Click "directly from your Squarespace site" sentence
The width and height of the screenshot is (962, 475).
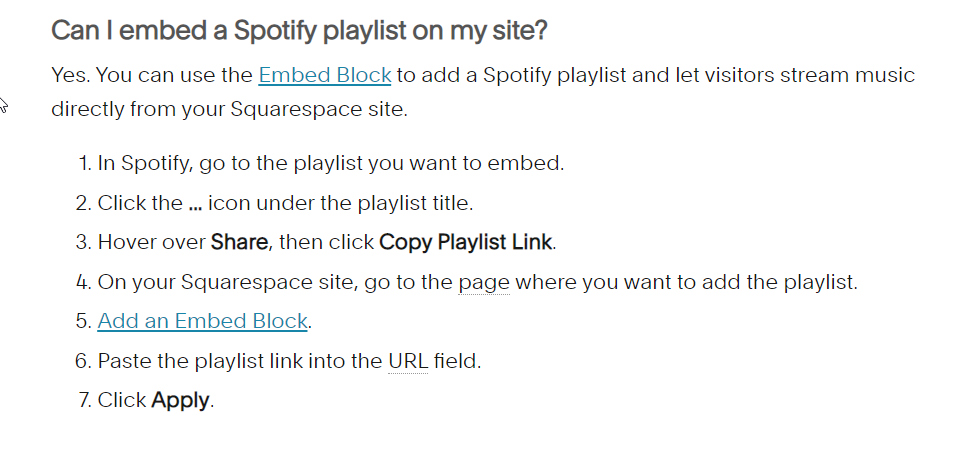(x=229, y=109)
